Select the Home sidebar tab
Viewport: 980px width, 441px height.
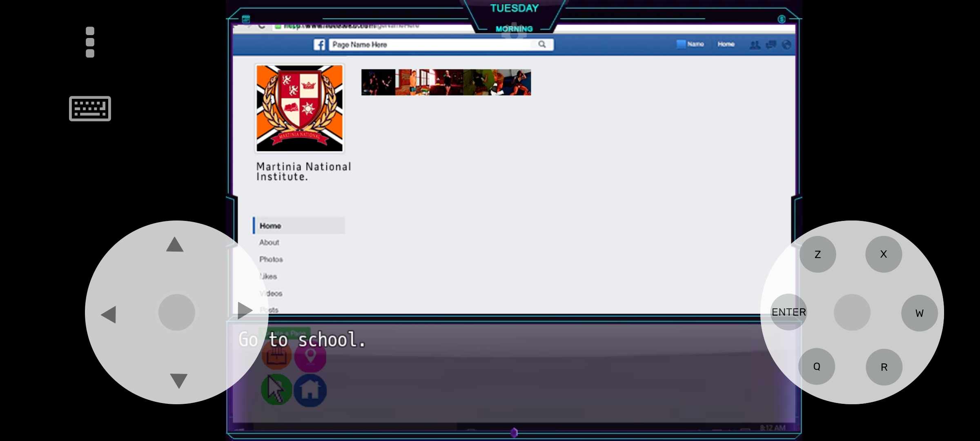[270, 226]
